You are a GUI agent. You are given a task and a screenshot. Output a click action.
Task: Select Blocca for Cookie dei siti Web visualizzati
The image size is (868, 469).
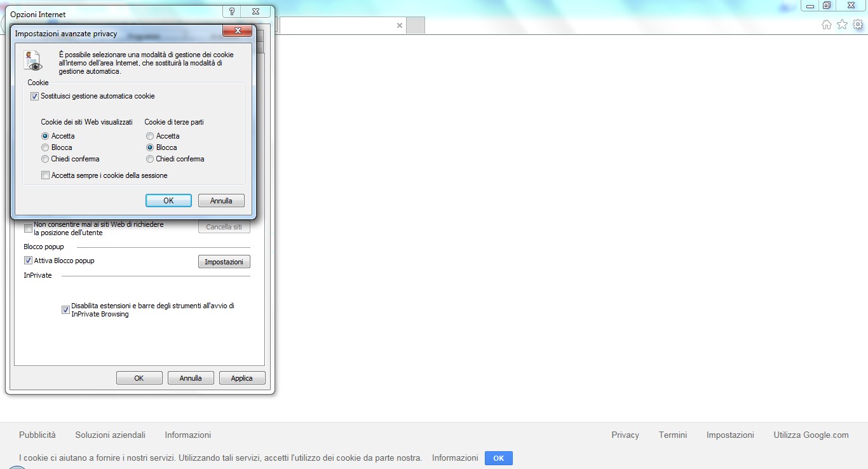(45, 147)
